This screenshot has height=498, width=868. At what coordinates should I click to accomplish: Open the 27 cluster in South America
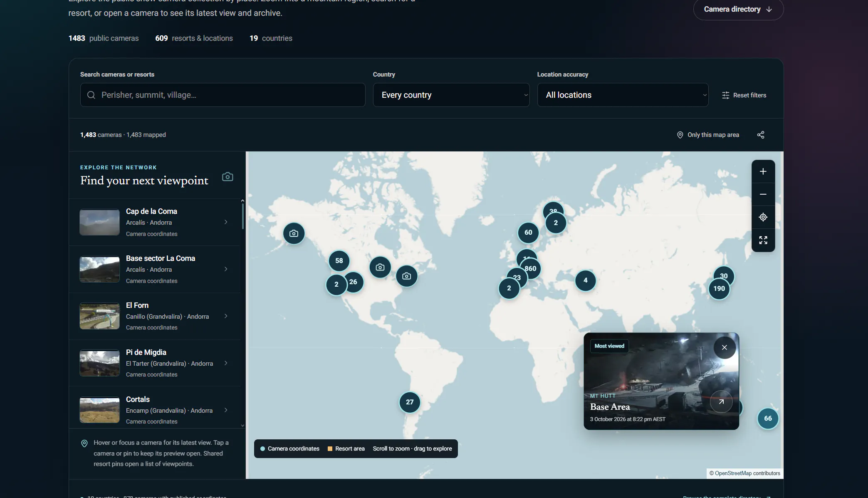click(x=409, y=402)
